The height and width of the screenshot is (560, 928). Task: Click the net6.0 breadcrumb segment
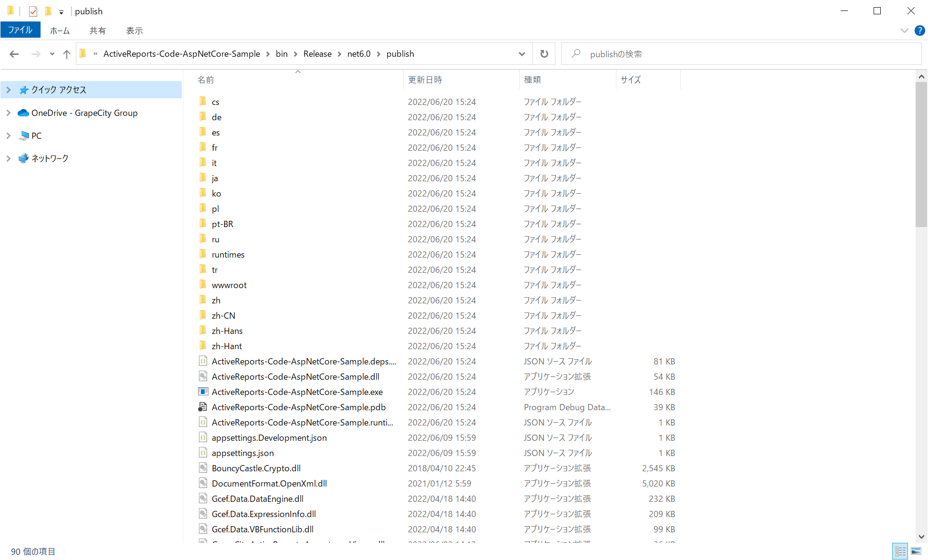coord(359,54)
